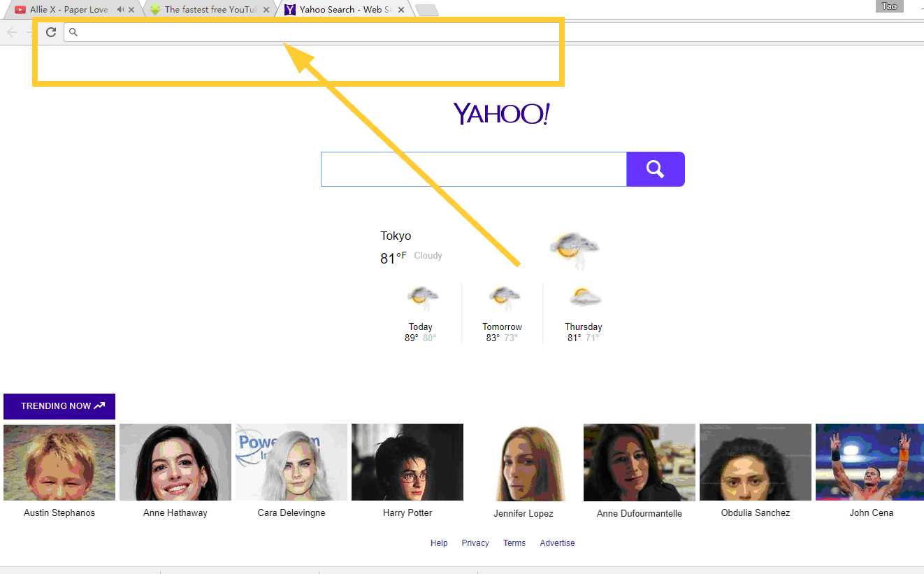The image size is (924, 574).
Task: Open the Privacy link
Action: pyautogui.click(x=475, y=543)
